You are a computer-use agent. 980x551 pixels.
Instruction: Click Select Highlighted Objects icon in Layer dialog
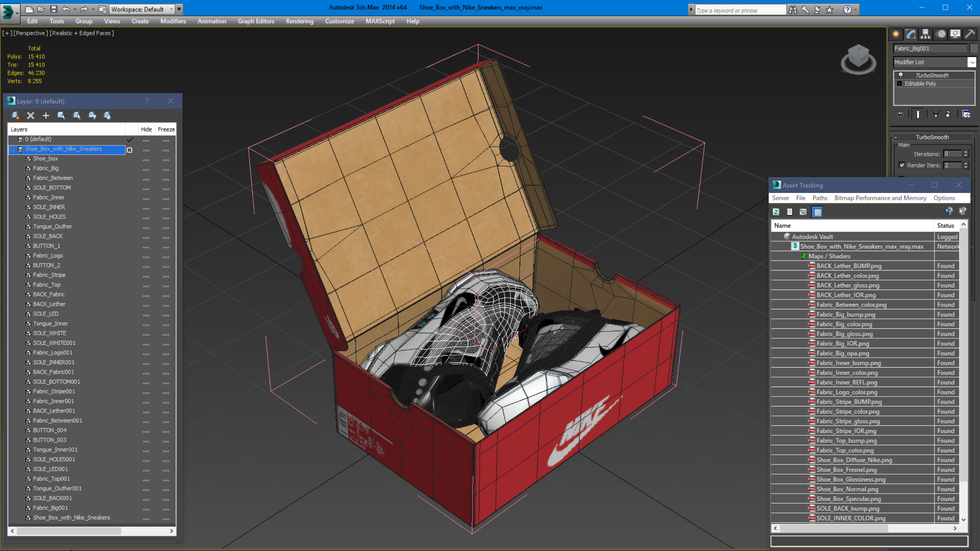(x=61, y=115)
